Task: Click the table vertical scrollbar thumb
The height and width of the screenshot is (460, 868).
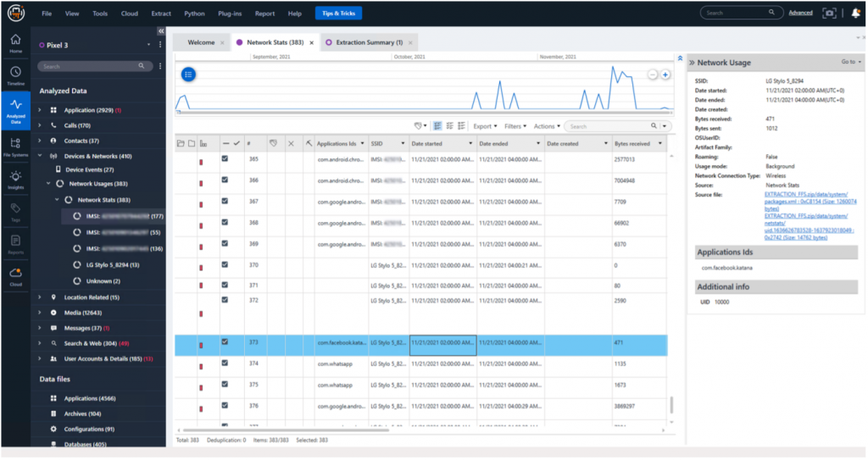Action: [x=671, y=405]
